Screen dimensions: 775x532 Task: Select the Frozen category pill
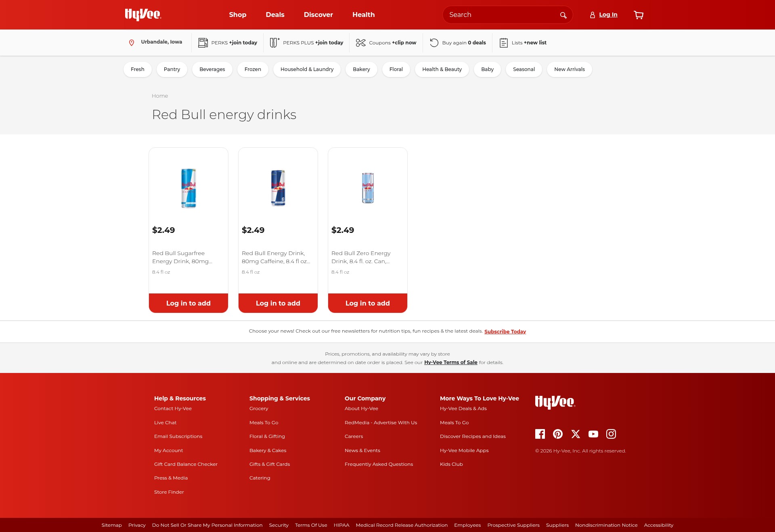click(253, 69)
